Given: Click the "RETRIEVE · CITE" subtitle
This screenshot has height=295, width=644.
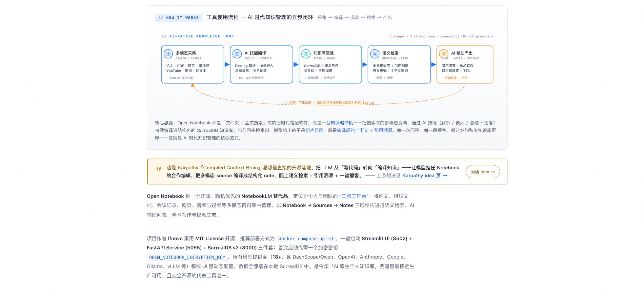Looking at the screenshot, I should pyautogui.click(x=395, y=58).
